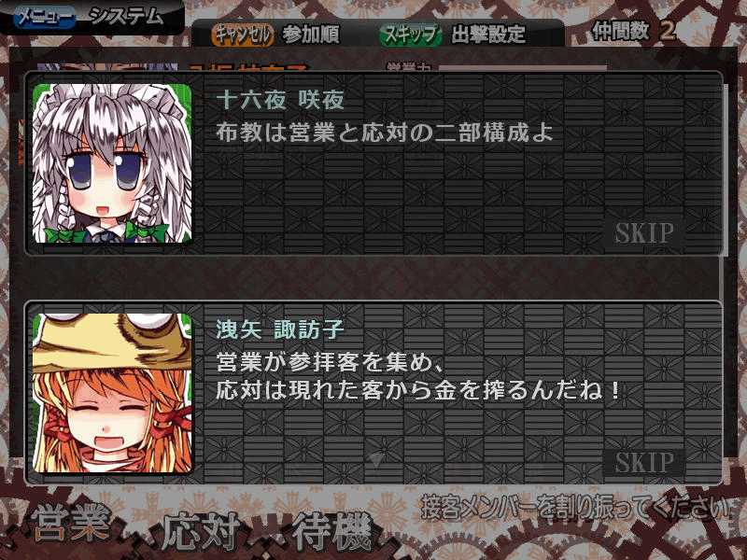
Task: Click Suwako Moriya's portrait
Action: pos(112,393)
